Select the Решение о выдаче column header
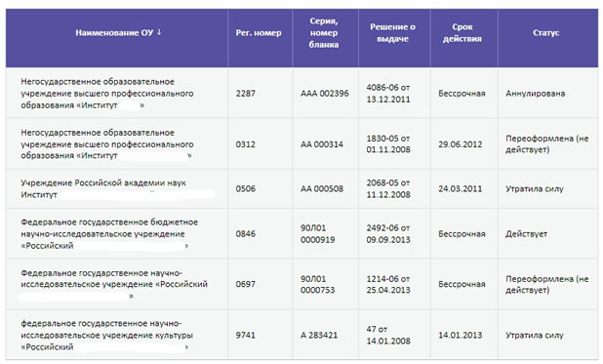 (x=392, y=33)
